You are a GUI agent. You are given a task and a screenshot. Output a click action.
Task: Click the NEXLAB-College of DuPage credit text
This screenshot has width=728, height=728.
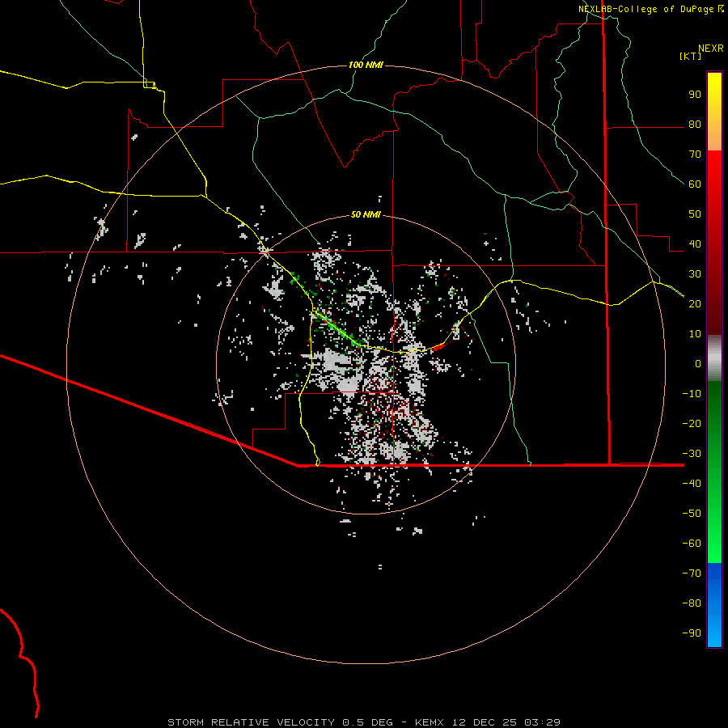[x=646, y=9]
